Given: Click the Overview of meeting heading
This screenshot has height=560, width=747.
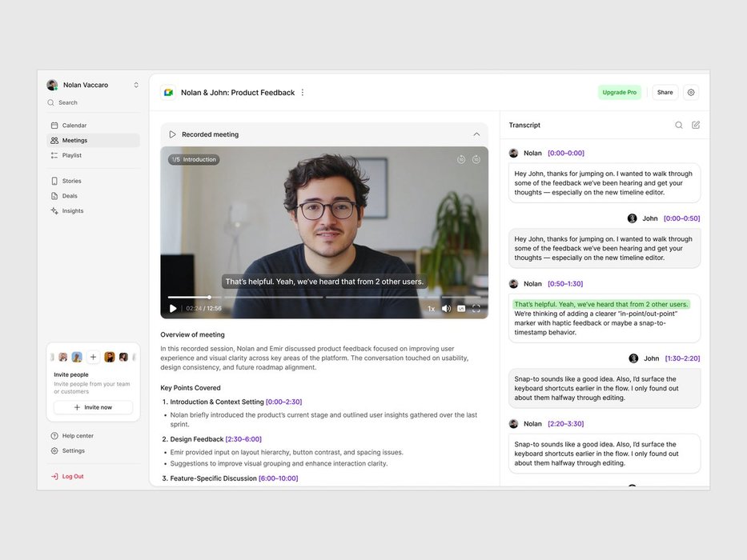Looking at the screenshot, I should (x=192, y=334).
